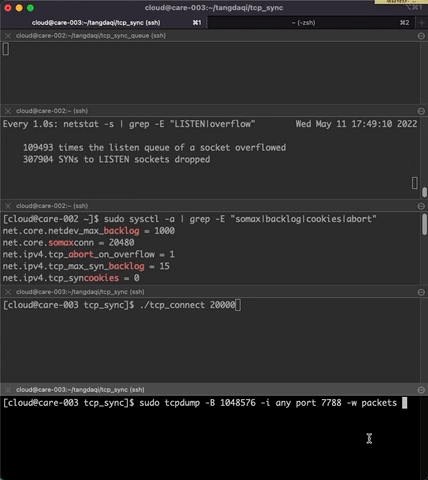Close the tcpdump pane using its X icon

coord(8,390)
